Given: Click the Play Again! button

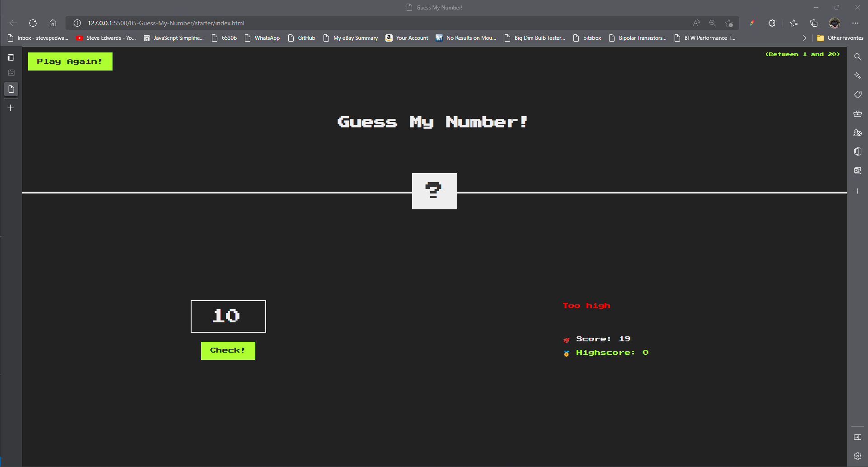Looking at the screenshot, I should [70, 61].
